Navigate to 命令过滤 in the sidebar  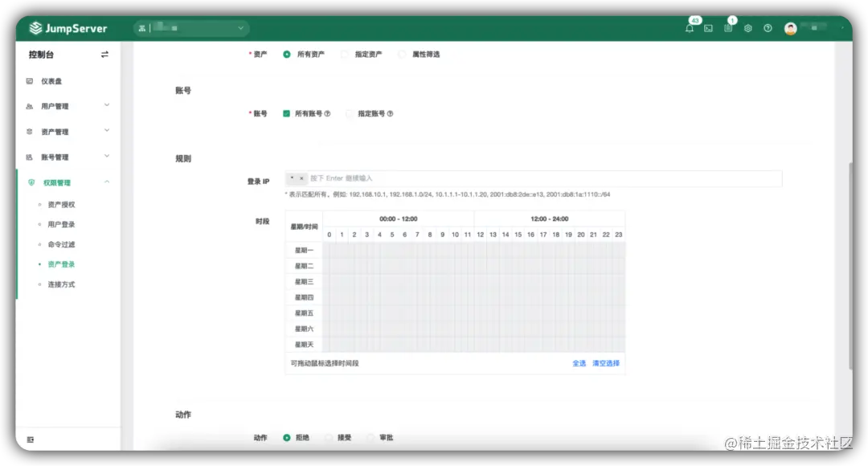pyautogui.click(x=61, y=243)
